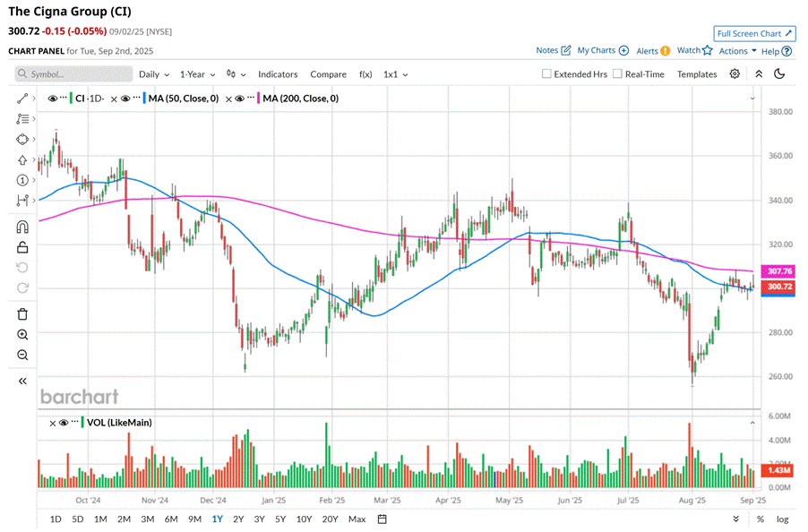Expand the trend line tool submenu arrow
The image size is (808, 532).
34,99
